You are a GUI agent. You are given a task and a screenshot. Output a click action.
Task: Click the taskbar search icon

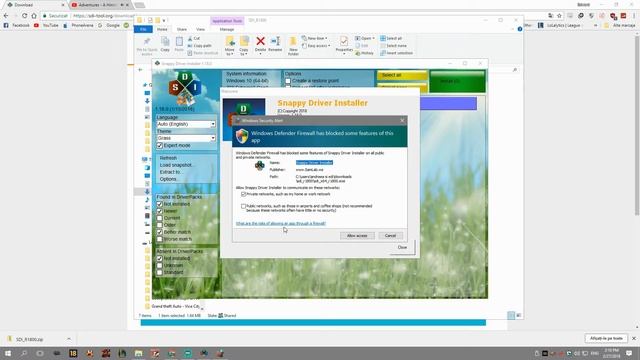tap(24, 353)
